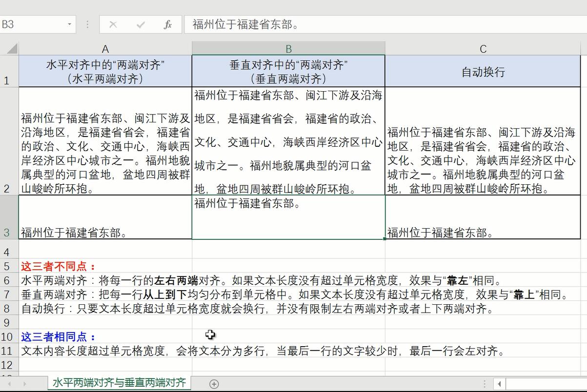Click the tab bar splitter dots handle

(484, 384)
